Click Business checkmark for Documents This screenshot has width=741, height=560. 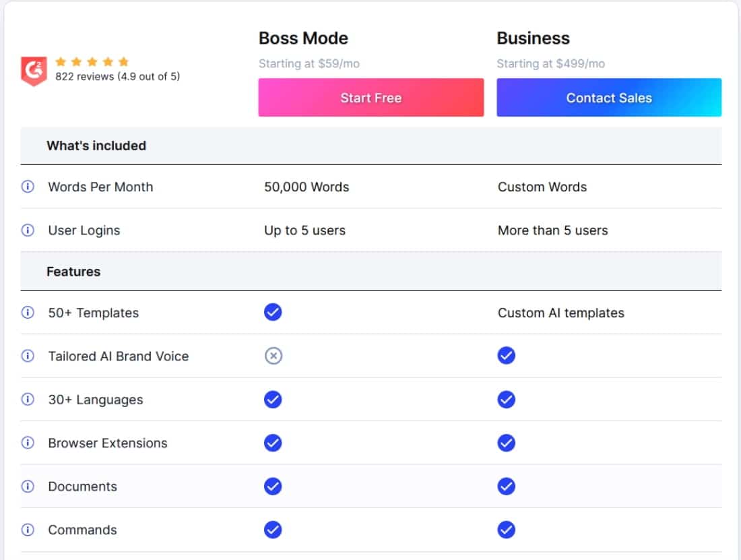click(x=506, y=487)
